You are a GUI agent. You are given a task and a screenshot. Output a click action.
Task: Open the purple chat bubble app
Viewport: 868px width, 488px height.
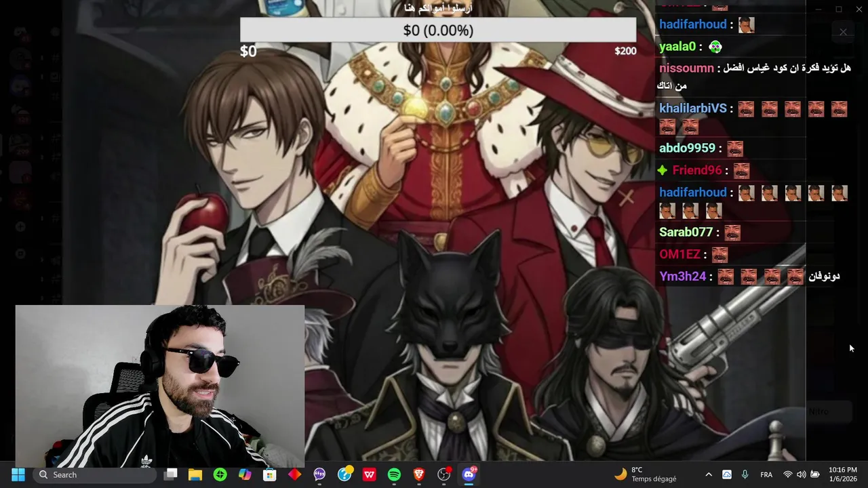(319, 474)
